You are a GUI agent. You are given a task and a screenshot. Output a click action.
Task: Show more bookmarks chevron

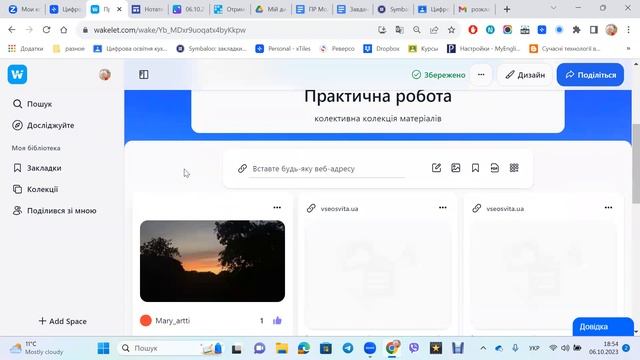[629, 49]
